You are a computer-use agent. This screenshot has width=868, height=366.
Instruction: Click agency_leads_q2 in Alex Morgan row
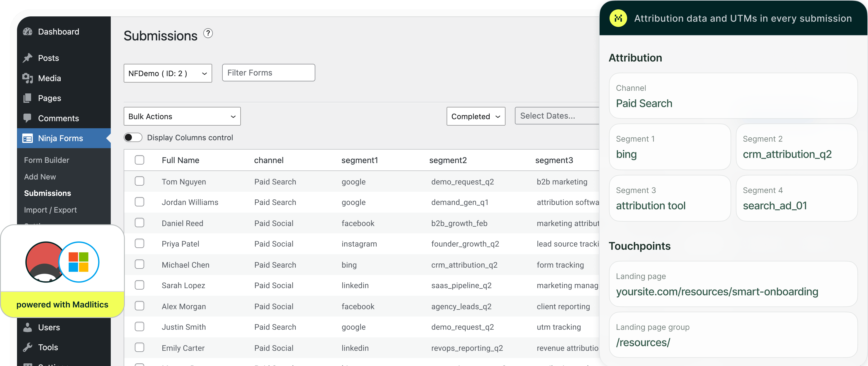coord(461,306)
